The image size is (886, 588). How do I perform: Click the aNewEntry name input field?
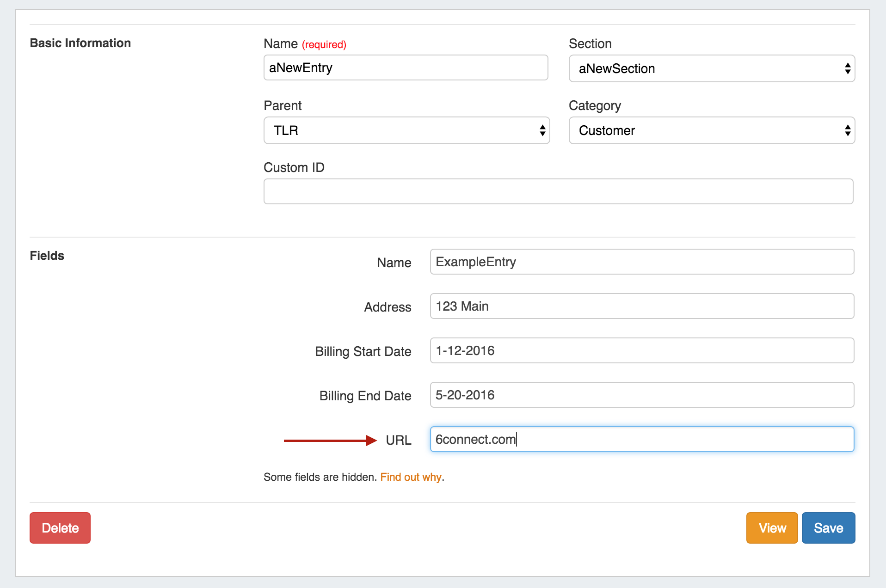pos(405,68)
